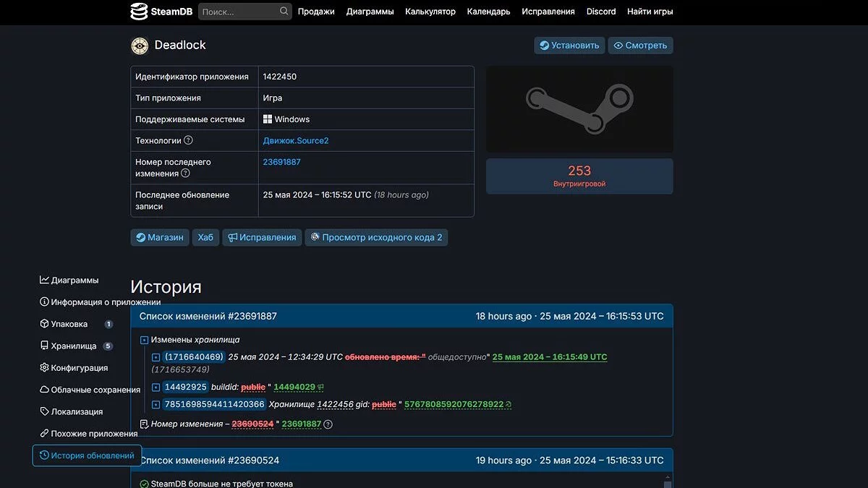Image resolution: width=868 pixels, height=488 pixels.
Task: Open Конфигурация sidebar section
Action: (78, 368)
